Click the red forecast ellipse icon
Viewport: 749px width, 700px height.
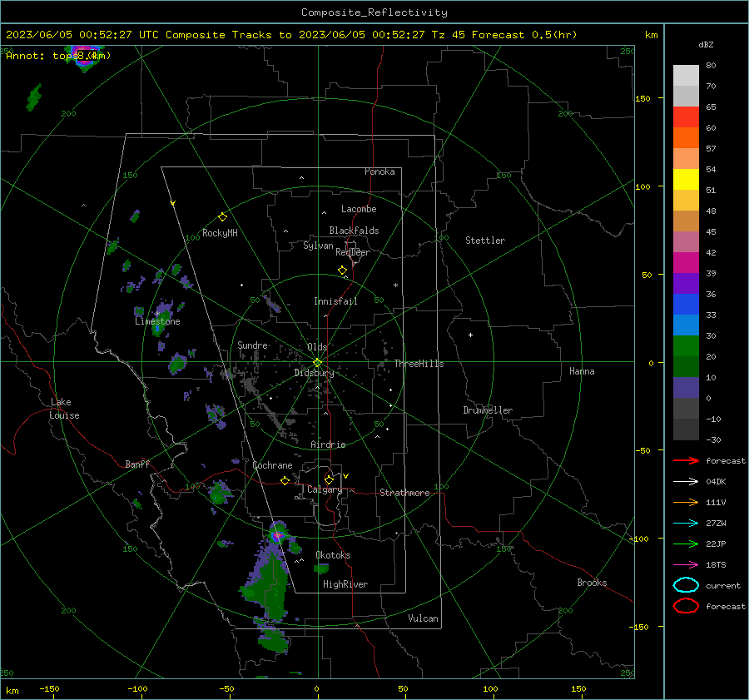(686, 606)
